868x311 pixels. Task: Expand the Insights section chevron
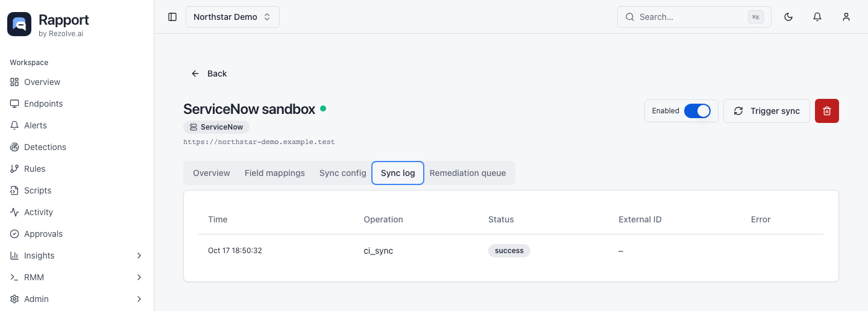pyautogui.click(x=139, y=256)
